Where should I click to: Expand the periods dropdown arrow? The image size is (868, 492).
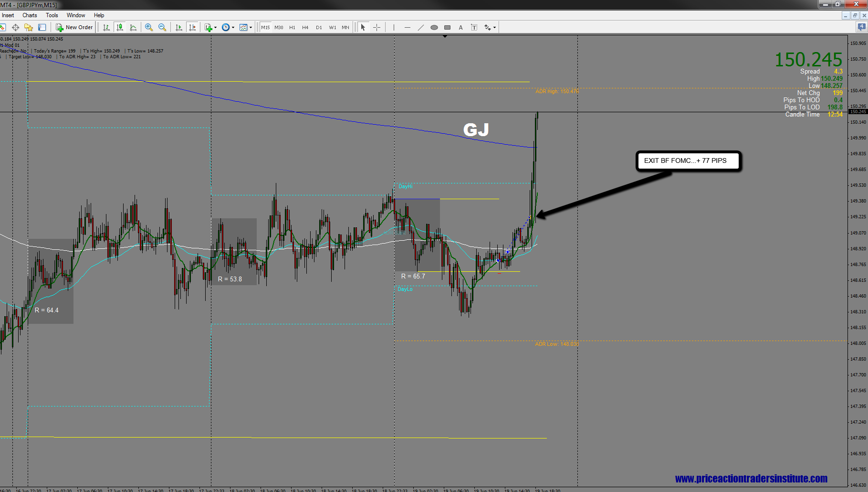(233, 27)
